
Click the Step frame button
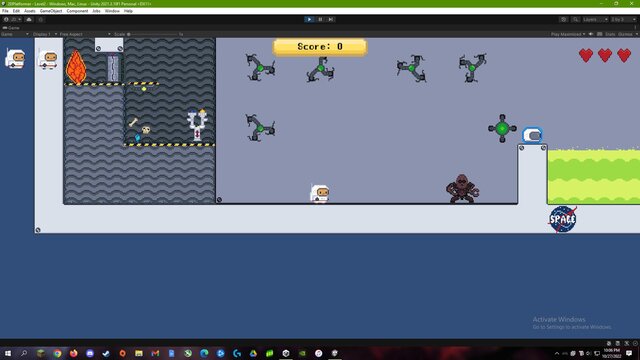[x=331, y=19]
